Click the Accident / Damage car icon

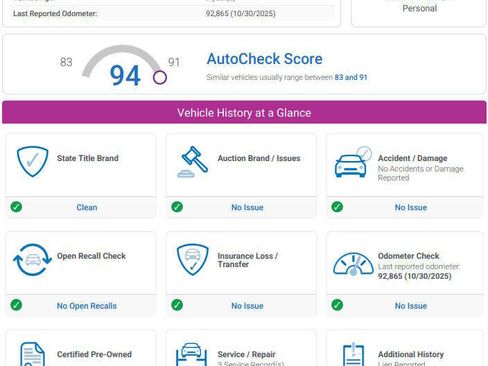click(x=353, y=162)
